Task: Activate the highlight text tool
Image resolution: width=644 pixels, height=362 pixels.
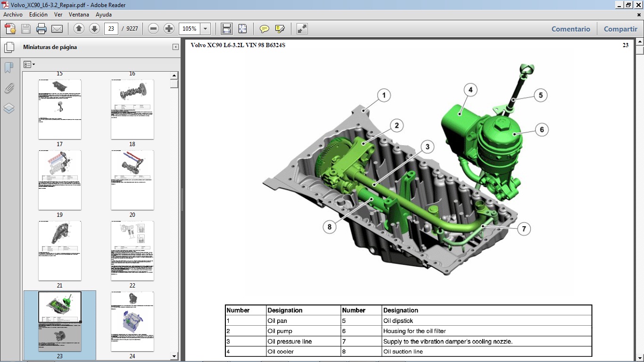Action: tap(280, 29)
